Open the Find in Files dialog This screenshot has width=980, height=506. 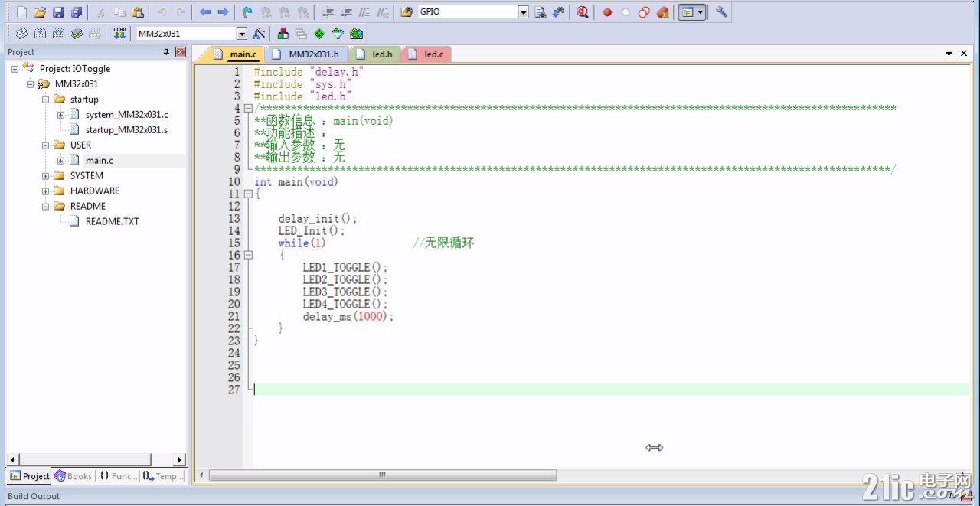[x=407, y=12]
